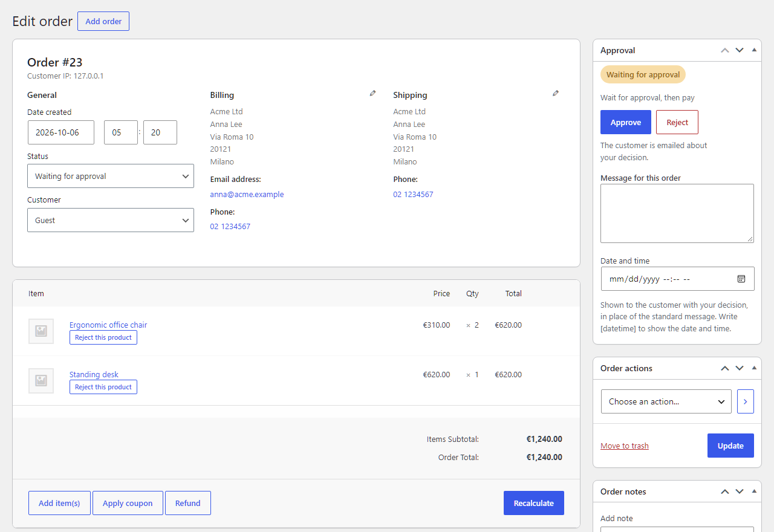774x532 pixels.
Task: Collapse the Order notes panel
Action: [754, 491]
